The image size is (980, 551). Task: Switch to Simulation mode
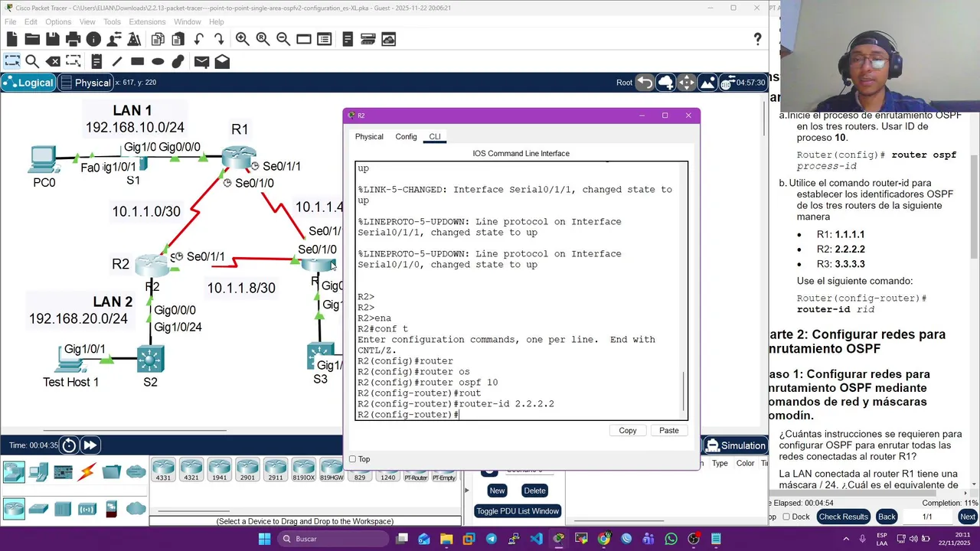tap(736, 445)
